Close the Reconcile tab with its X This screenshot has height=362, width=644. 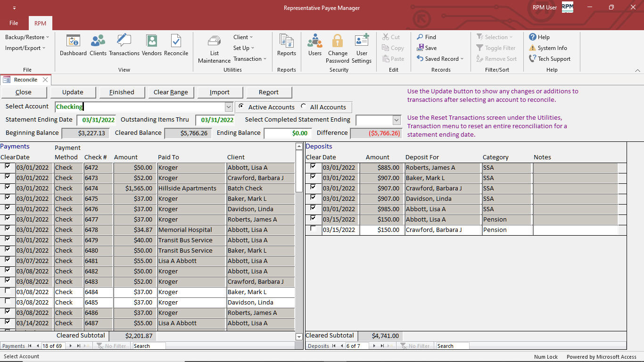click(45, 80)
